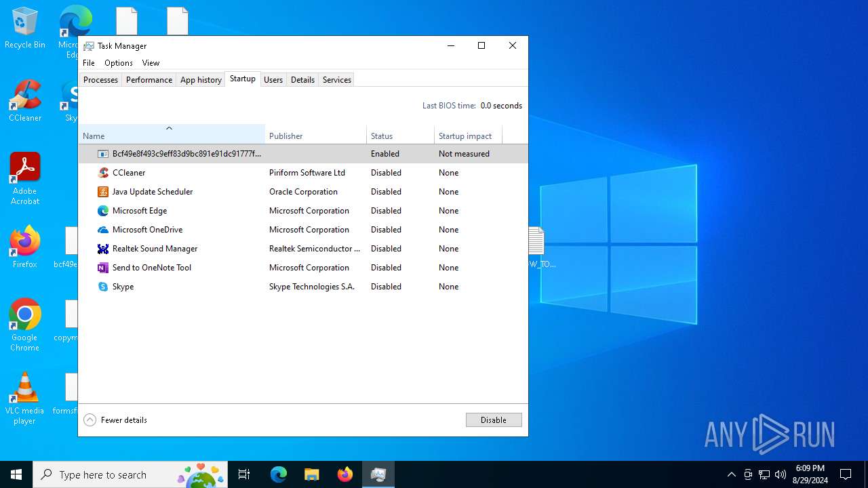Click the clock showing 6:09 PM
This screenshot has width=868, height=488.
click(x=810, y=474)
